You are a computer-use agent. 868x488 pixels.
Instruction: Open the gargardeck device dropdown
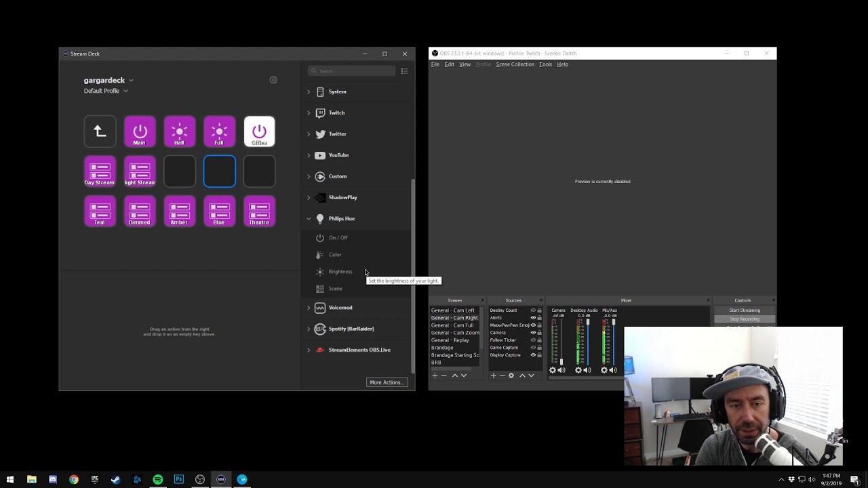pyautogui.click(x=108, y=80)
